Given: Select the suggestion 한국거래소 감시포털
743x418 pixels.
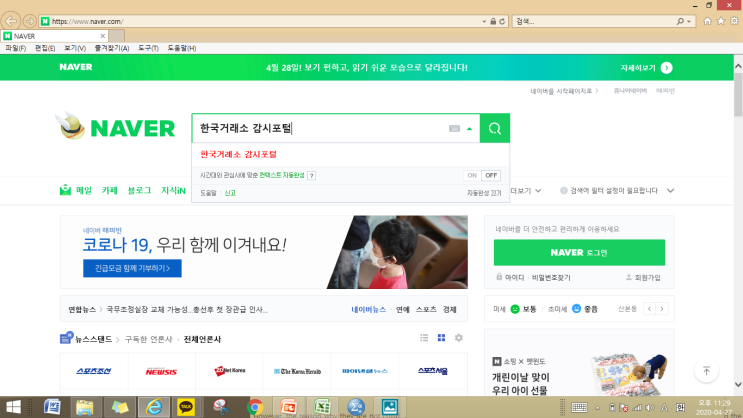Looking at the screenshot, I should 238,154.
